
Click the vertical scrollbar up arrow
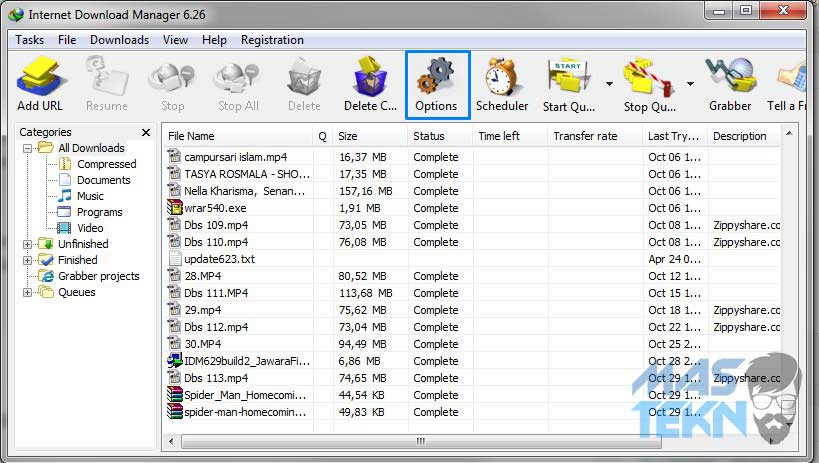point(789,134)
